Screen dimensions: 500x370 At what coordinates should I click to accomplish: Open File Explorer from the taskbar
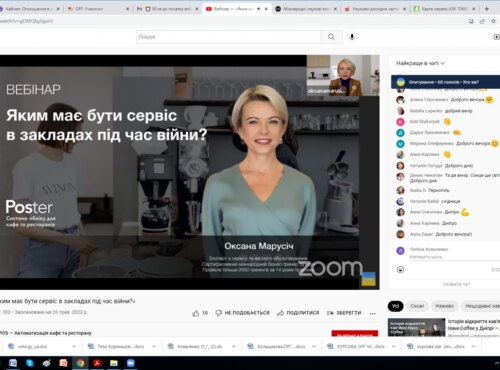(114, 363)
